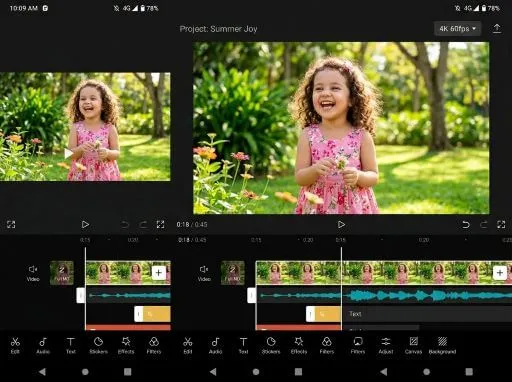Open Filters in the narrow editor toolbar
This screenshot has width=512, height=382.
[x=154, y=345]
